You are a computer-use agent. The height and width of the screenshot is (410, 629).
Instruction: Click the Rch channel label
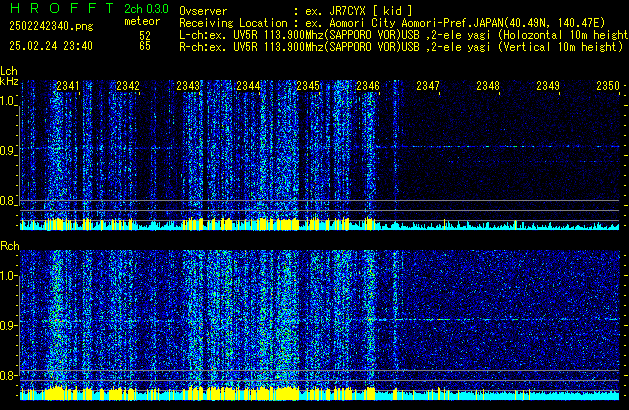[x=10, y=246]
